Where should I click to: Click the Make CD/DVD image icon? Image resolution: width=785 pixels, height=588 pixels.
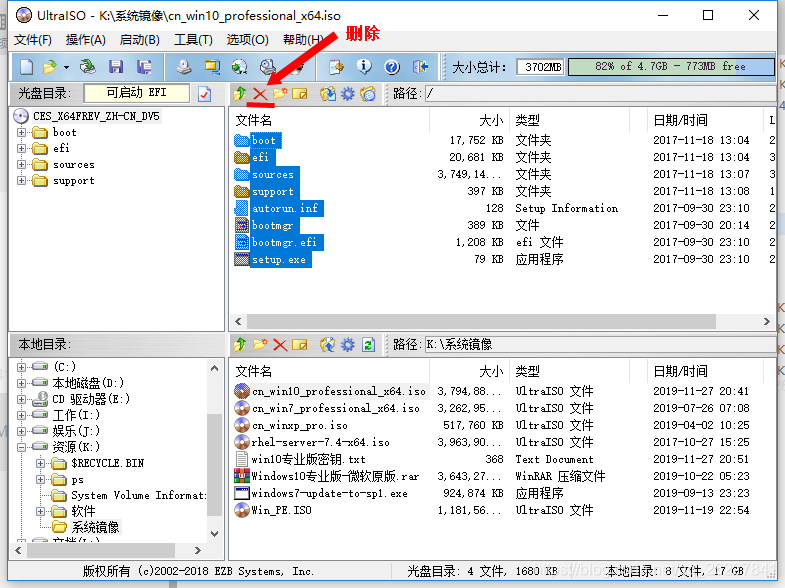pos(184,67)
